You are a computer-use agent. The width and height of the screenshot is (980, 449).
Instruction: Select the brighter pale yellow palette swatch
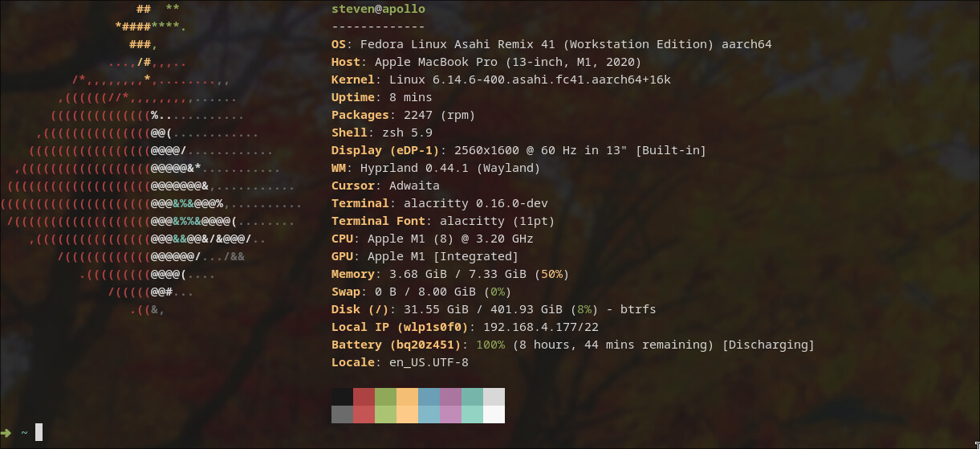click(407, 414)
